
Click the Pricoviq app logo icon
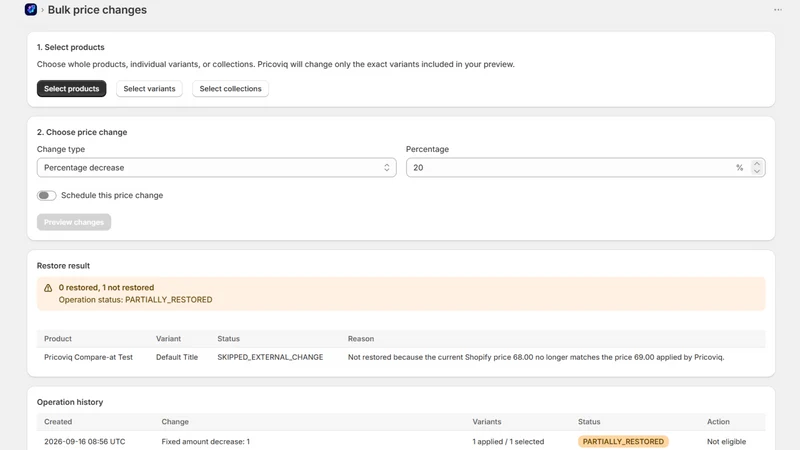click(31, 9)
